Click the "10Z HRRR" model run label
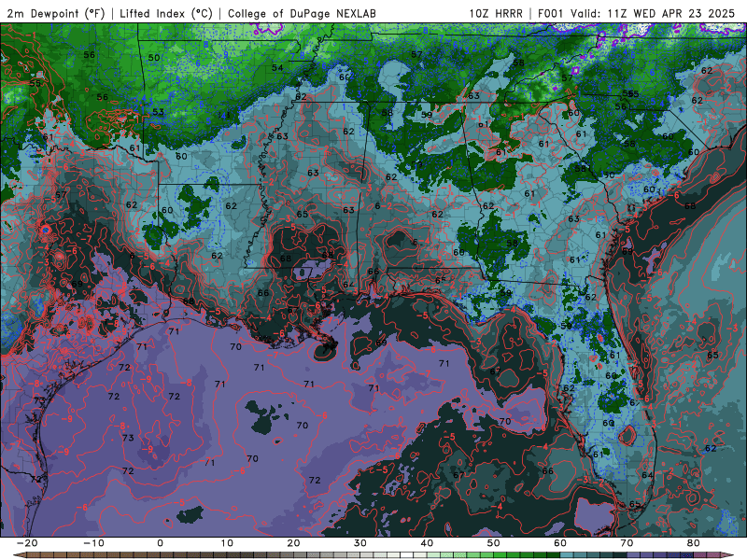The image size is (747, 560). [x=496, y=13]
